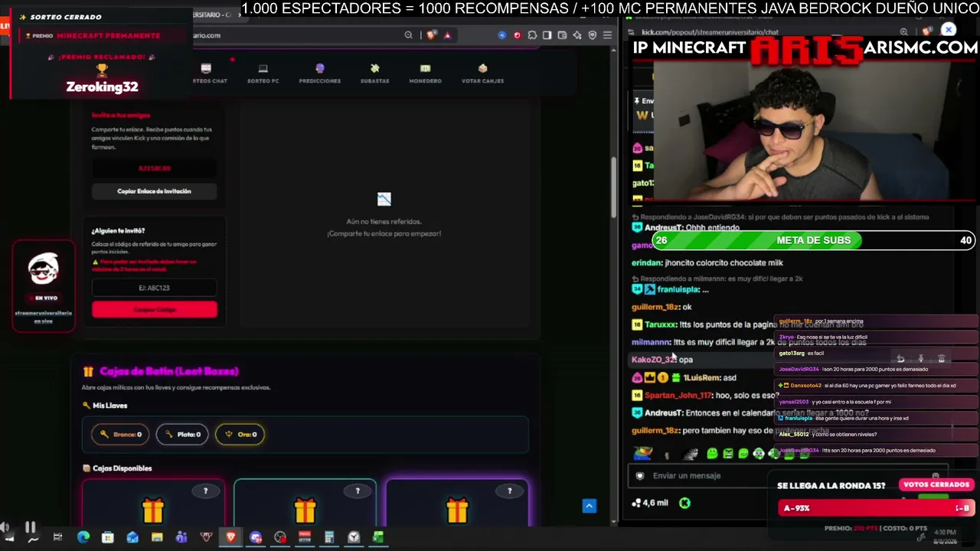
Task: Click the red circular extension icon
Action: (517, 35)
